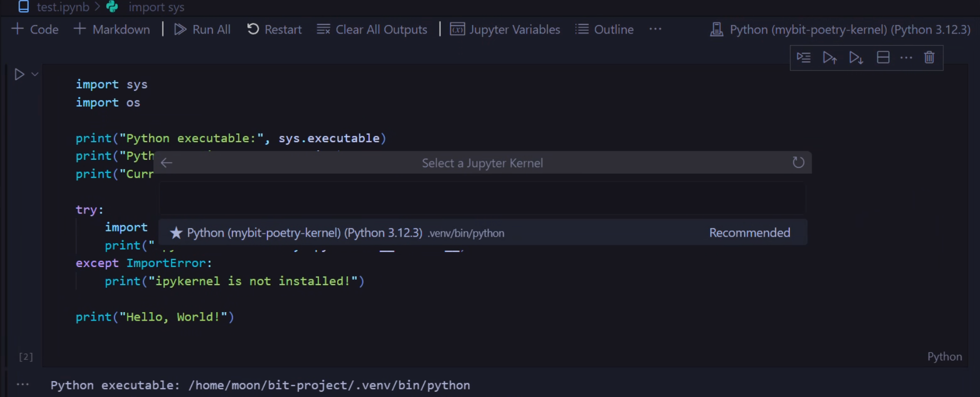Add a new Code cell

(x=35, y=29)
